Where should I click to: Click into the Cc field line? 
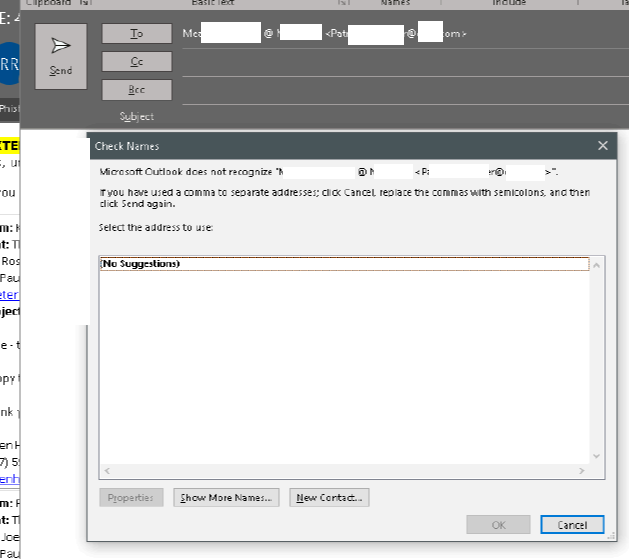point(405,63)
